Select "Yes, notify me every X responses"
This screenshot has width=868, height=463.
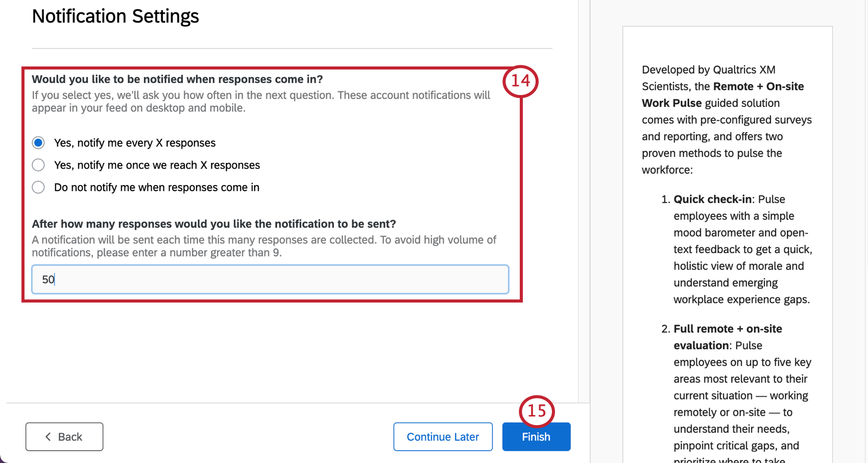[x=38, y=143]
